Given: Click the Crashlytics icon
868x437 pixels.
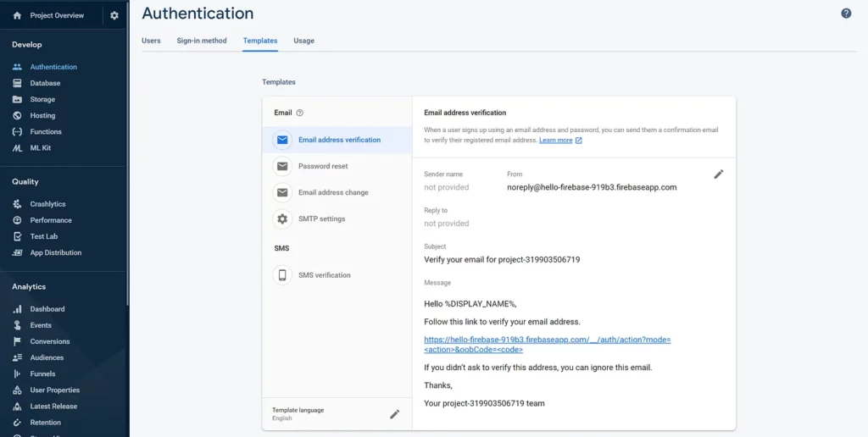Looking at the screenshot, I should coord(17,204).
